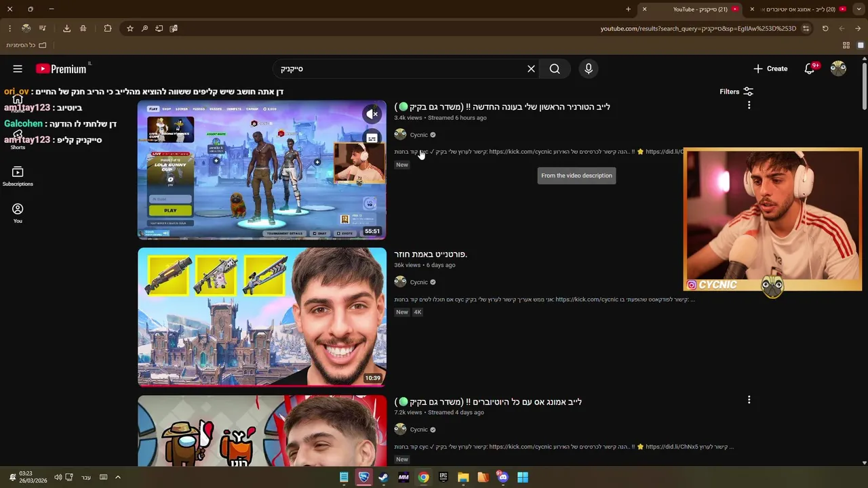The width and height of the screenshot is (868, 488).
Task: Expand the tab search dropdown
Action: pyautogui.click(x=859, y=9)
